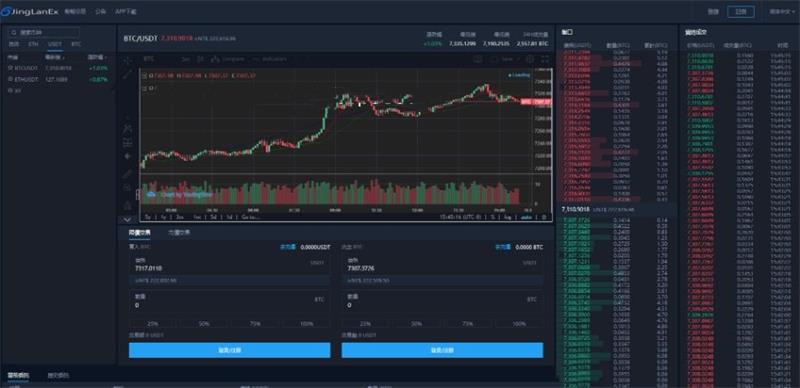800x388 pixels.
Task: Toggle percentage scale on the chart
Action: pos(493,217)
